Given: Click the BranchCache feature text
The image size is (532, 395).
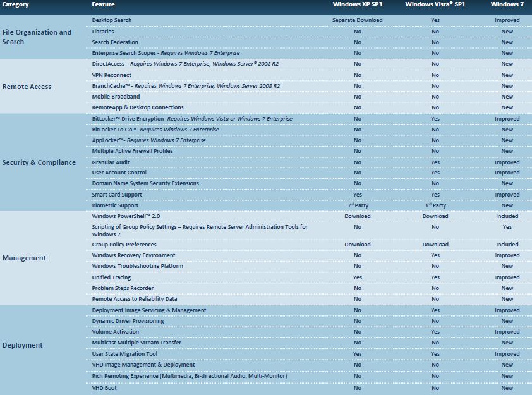Looking at the screenshot, I should (186, 86).
